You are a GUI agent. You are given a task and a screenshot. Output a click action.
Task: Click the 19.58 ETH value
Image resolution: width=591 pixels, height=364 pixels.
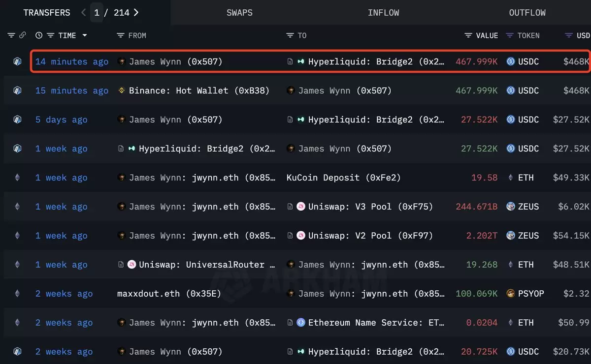(485, 178)
